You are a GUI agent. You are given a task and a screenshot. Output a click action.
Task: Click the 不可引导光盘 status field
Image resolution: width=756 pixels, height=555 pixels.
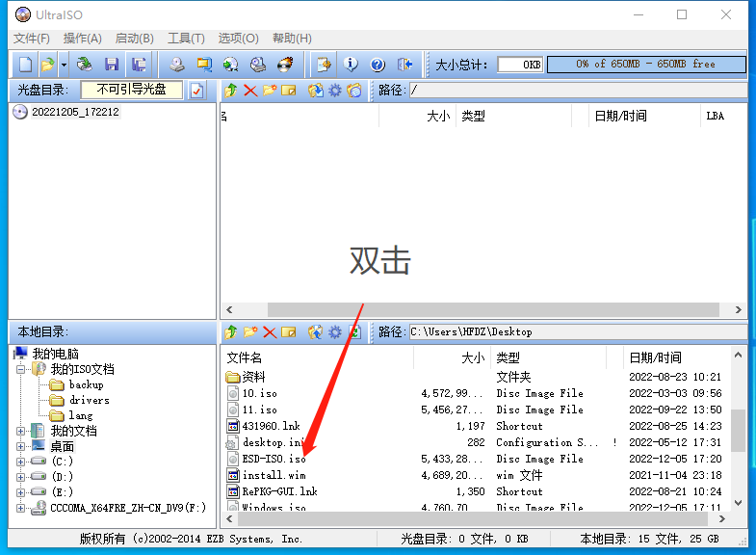pos(132,90)
